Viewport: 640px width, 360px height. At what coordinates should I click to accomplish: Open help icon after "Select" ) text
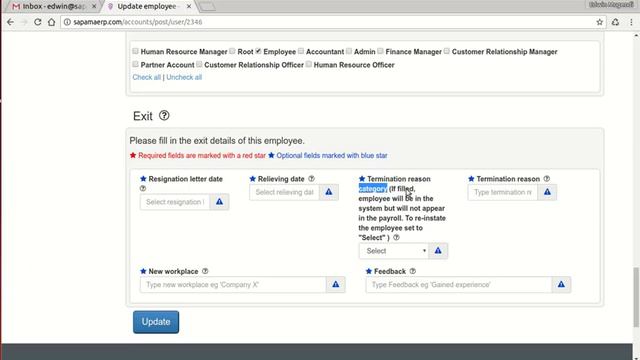point(396,238)
